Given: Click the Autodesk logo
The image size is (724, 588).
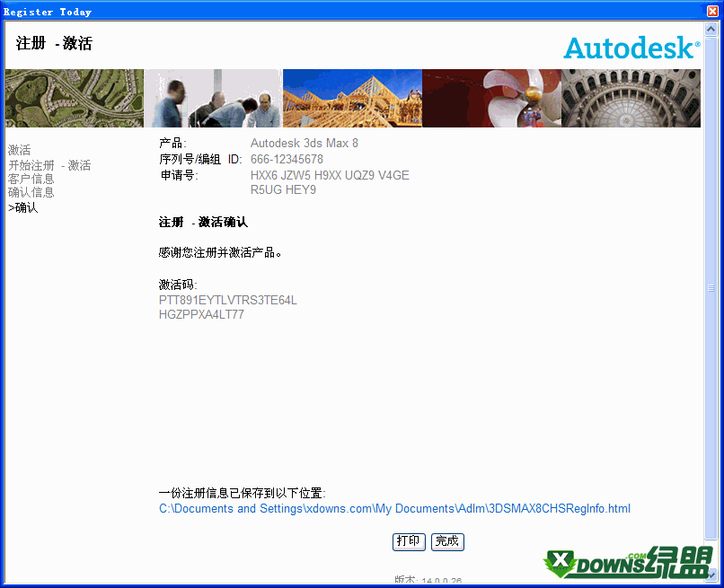Looking at the screenshot, I should point(631,48).
